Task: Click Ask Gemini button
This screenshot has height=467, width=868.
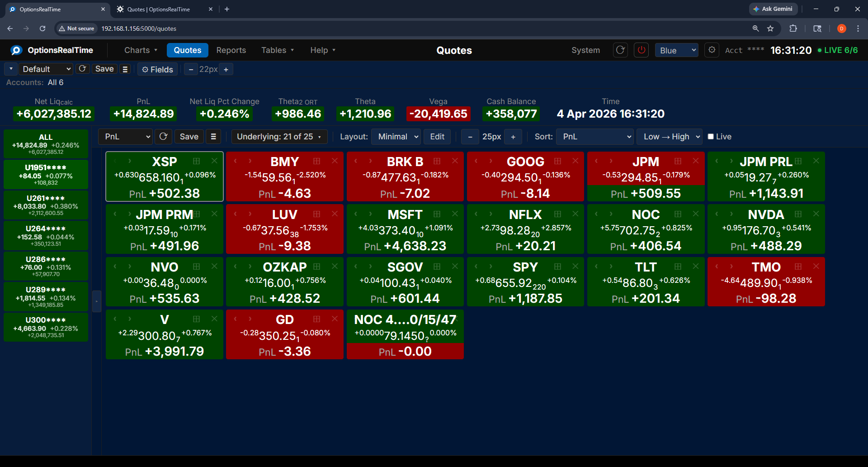Action: [773, 9]
